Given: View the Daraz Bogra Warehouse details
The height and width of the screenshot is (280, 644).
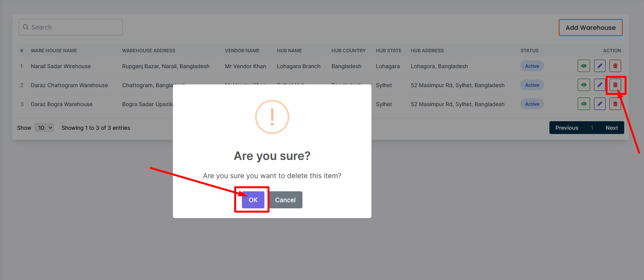Looking at the screenshot, I should [584, 104].
